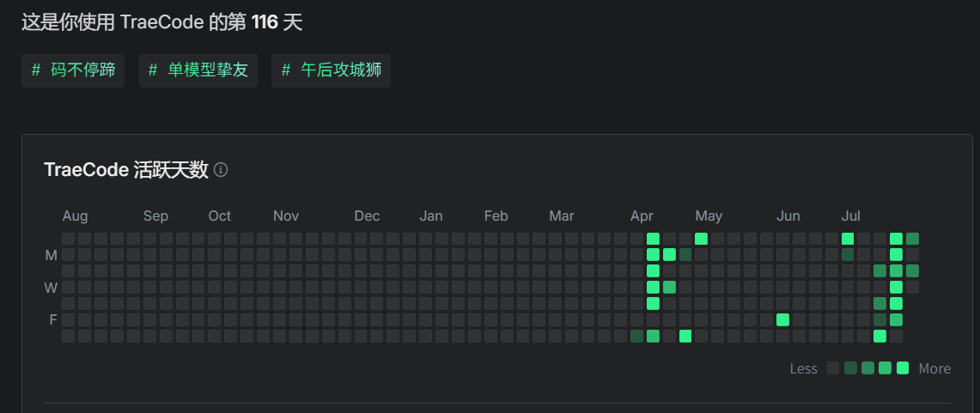Click the Dec month label
Screen dimensions: 980x413
(367, 216)
